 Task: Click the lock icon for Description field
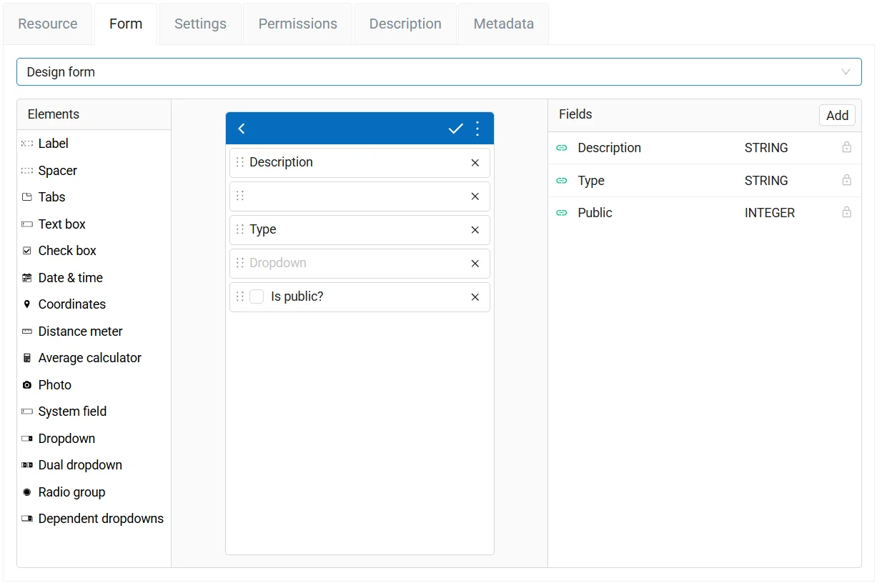click(847, 147)
